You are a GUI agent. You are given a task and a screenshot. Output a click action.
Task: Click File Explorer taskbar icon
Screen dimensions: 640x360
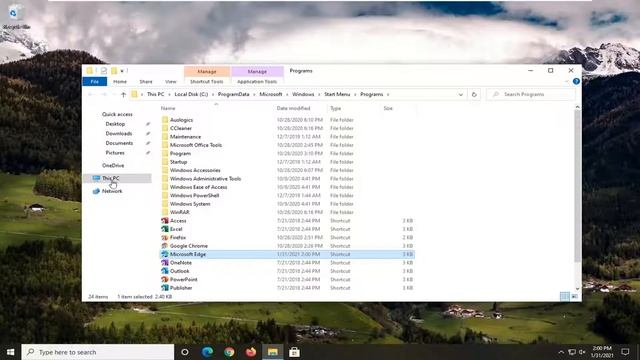(x=273, y=352)
